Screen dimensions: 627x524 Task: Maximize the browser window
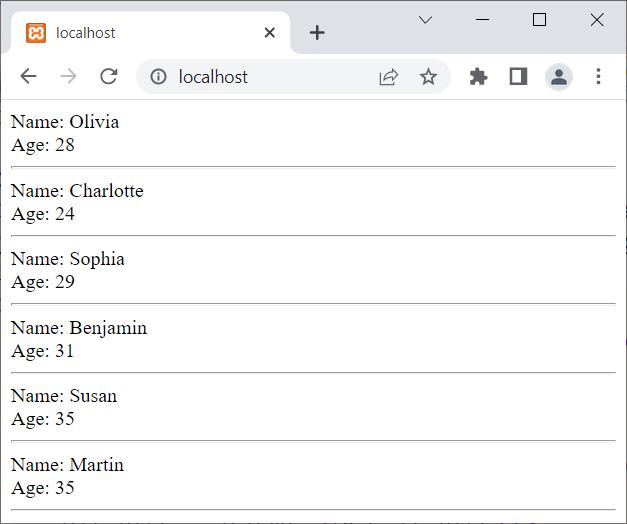click(539, 20)
